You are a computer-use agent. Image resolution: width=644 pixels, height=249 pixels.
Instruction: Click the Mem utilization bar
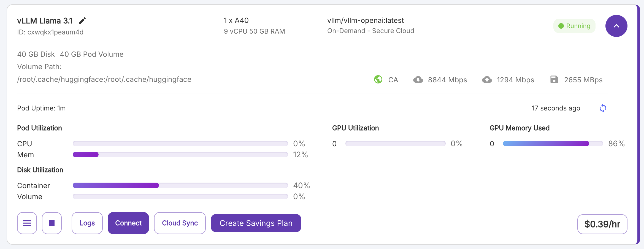point(180,155)
